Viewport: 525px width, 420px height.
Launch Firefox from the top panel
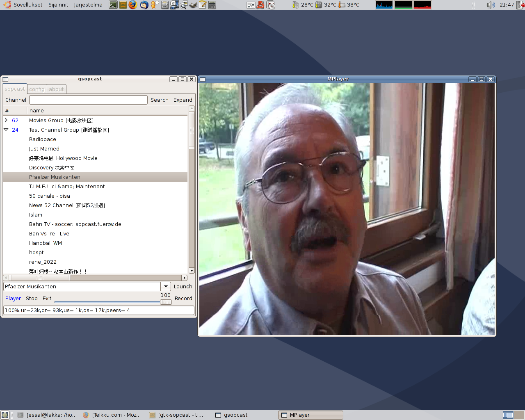click(132, 5)
